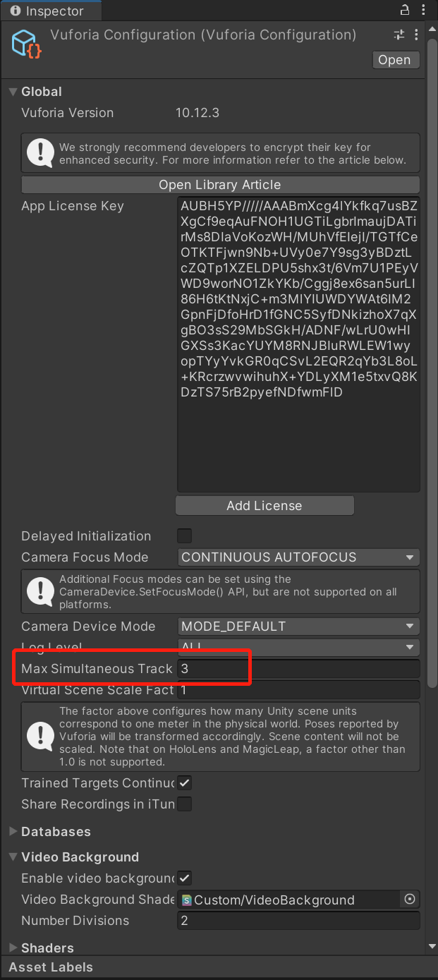Click the Inspector lock icon
438x980 pixels.
click(404, 10)
